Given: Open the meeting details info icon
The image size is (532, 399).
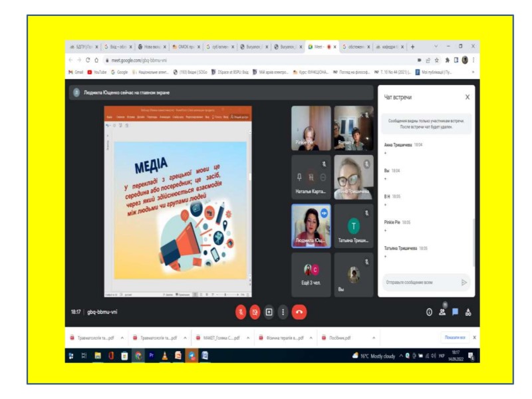Looking at the screenshot, I should pyautogui.click(x=429, y=312).
